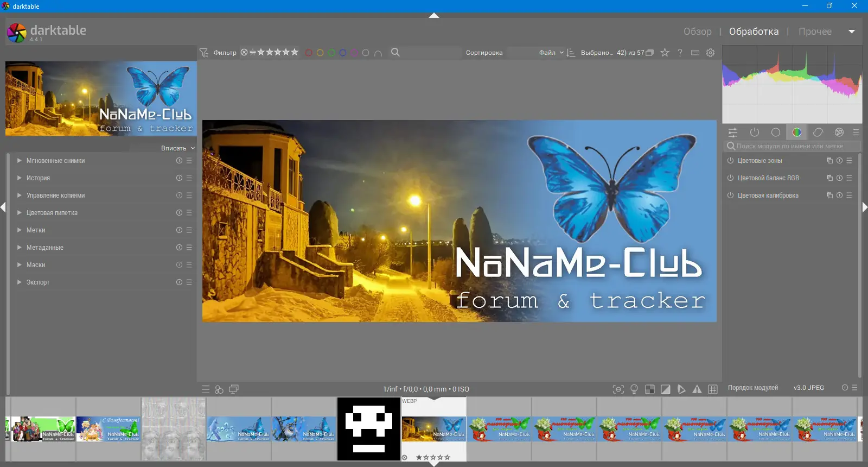Filter by blue color label
The width and height of the screenshot is (868, 467).
click(x=343, y=53)
